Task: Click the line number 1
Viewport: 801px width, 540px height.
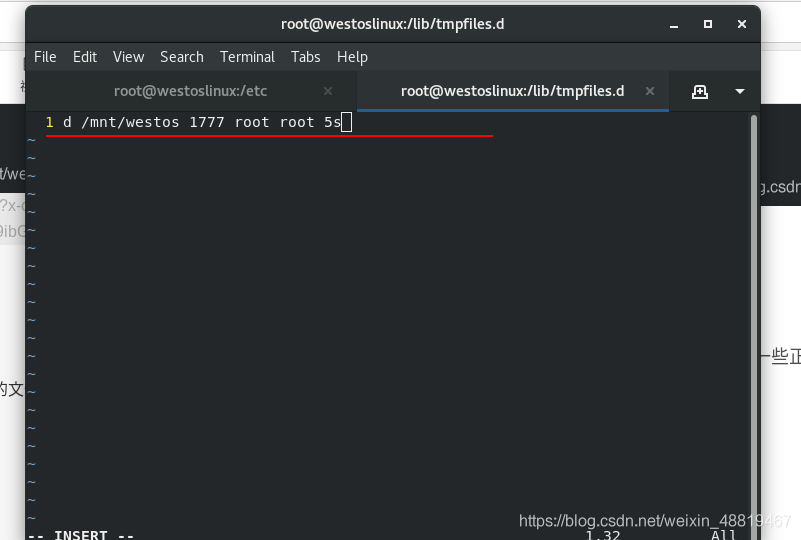Action: (50, 123)
